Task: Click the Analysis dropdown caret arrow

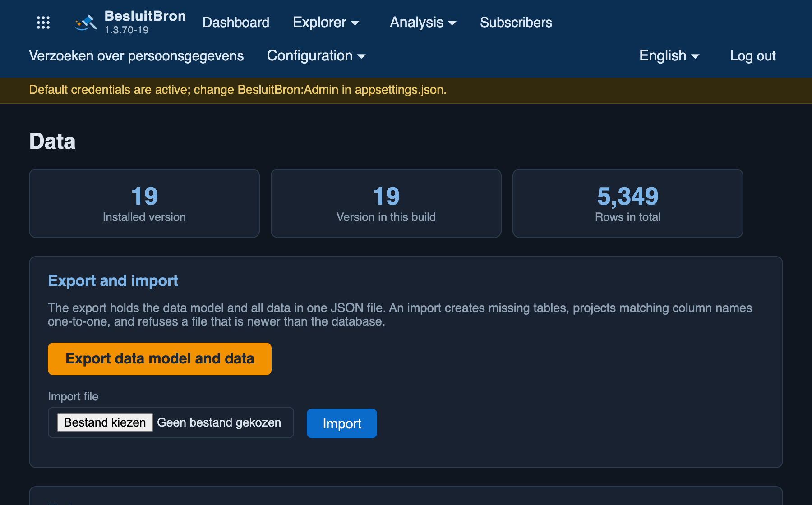Action: click(x=452, y=23)
